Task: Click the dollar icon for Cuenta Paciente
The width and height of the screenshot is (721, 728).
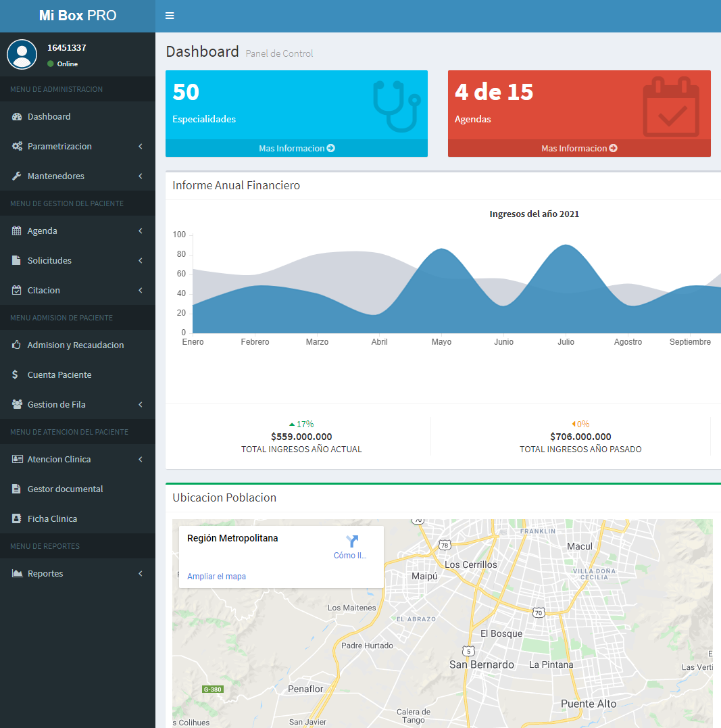Action: pyautogui.click(x=15, y=374)
